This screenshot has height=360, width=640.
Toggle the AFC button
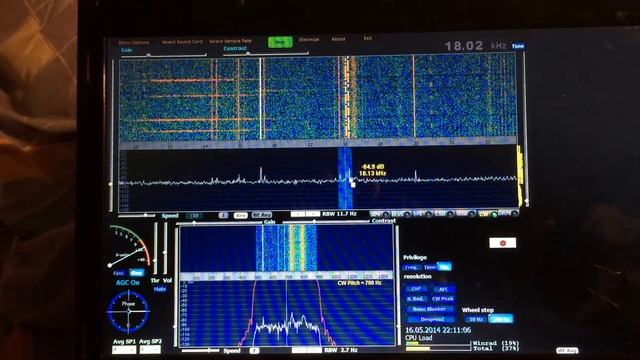pyautogui.click(x=443, y=289)
